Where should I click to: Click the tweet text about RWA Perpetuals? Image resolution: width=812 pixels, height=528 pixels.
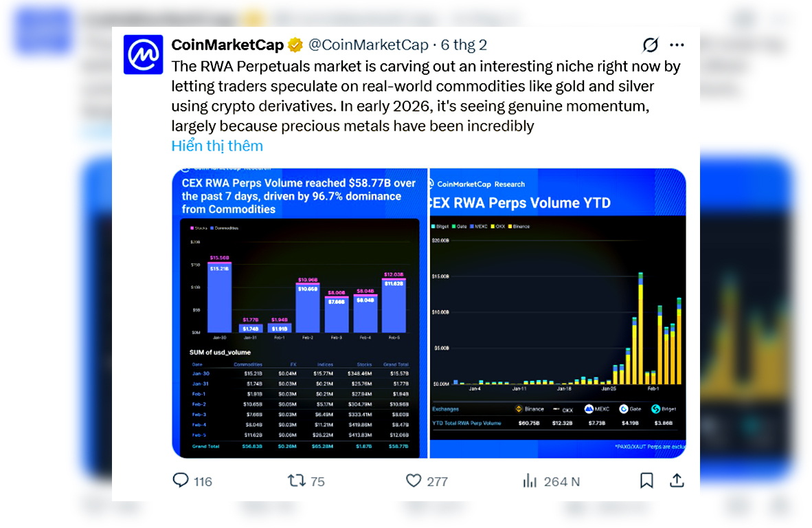412,96
